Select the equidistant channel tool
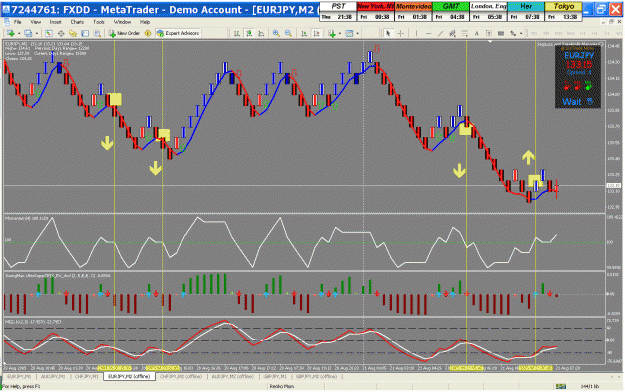Viewport: 625px width, 392px height. (x=452, y=33)
